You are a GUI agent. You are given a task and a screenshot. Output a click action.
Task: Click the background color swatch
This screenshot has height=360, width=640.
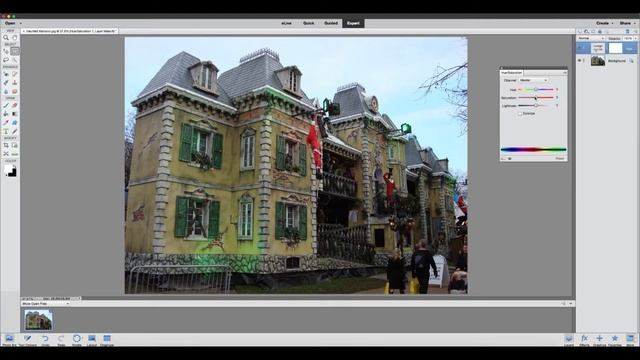(13, 173)
